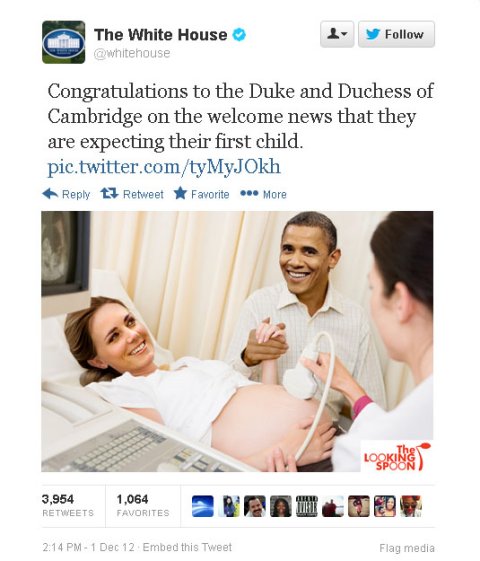Screen dimensions: 480x561
Task: Flag media on this tweet
Action: [407, 548]
